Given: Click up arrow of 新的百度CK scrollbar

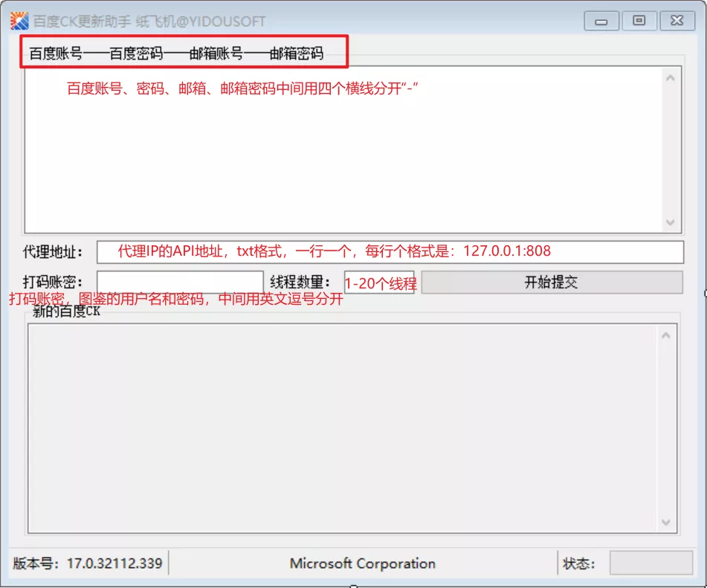Looking at the screenshot, I should (665, 335).
